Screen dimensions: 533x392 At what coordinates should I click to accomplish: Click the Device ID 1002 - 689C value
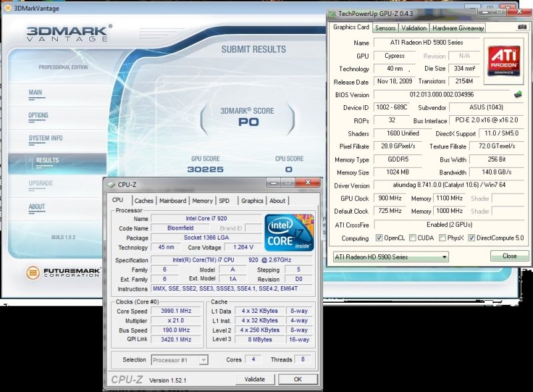391,107
